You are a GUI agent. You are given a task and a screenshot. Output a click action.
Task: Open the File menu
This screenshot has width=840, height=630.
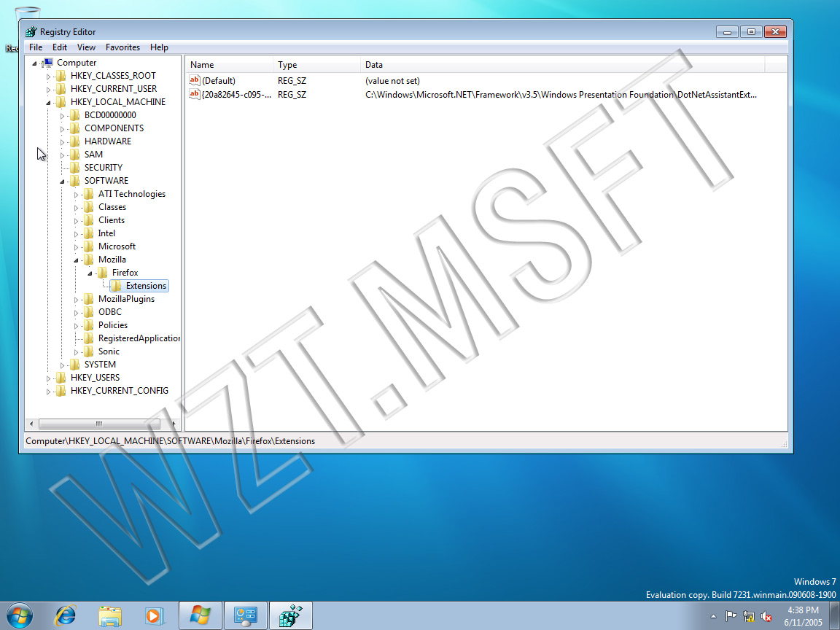coord(36,47)
